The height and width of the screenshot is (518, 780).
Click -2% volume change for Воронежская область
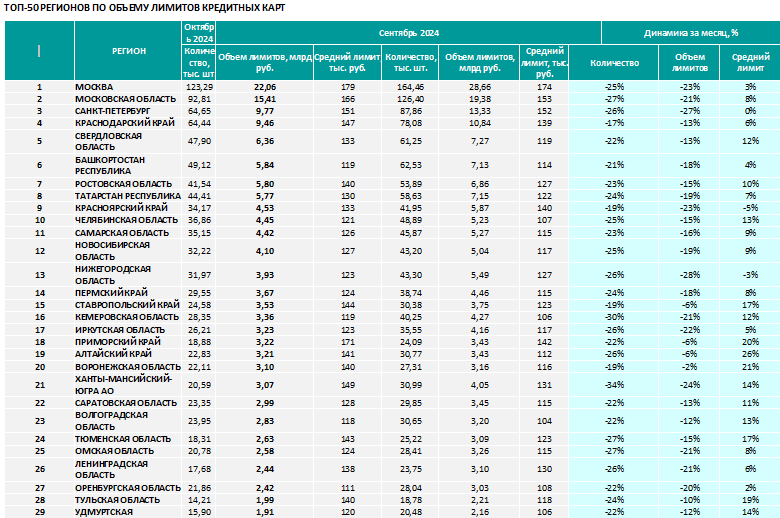click(x=689, y=367)
